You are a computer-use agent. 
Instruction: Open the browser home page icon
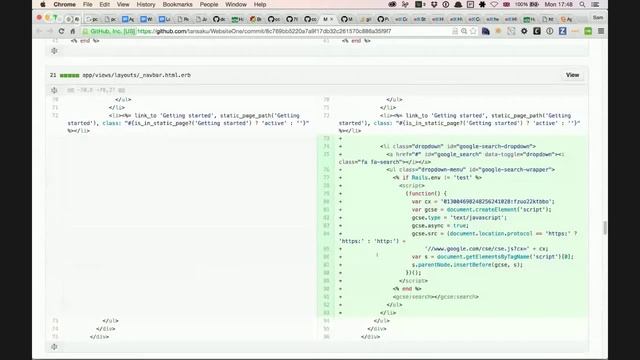73,31
